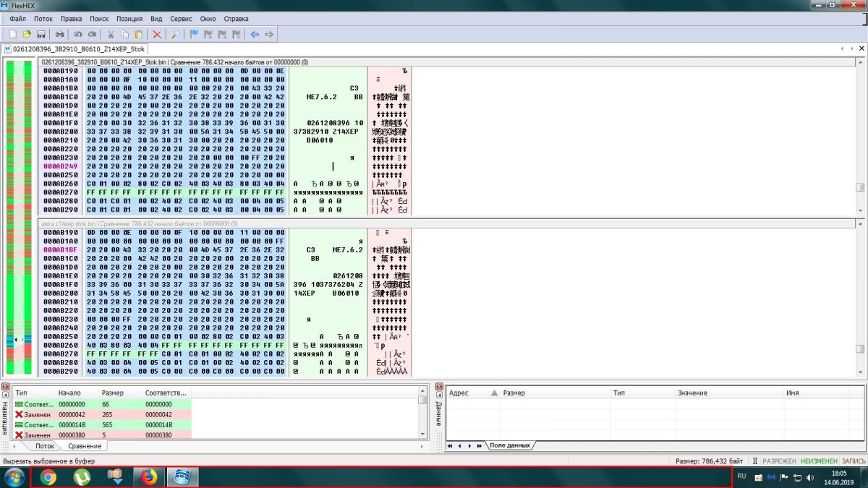Create a new file with the New toolbar icon
Image resolution: width=868 pixels, height=488 pixels.
click(13, 34)
